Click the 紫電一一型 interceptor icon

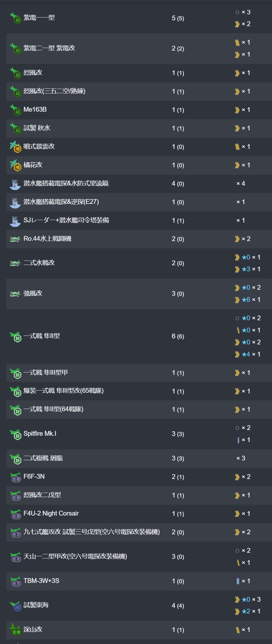tap(15, 18)
